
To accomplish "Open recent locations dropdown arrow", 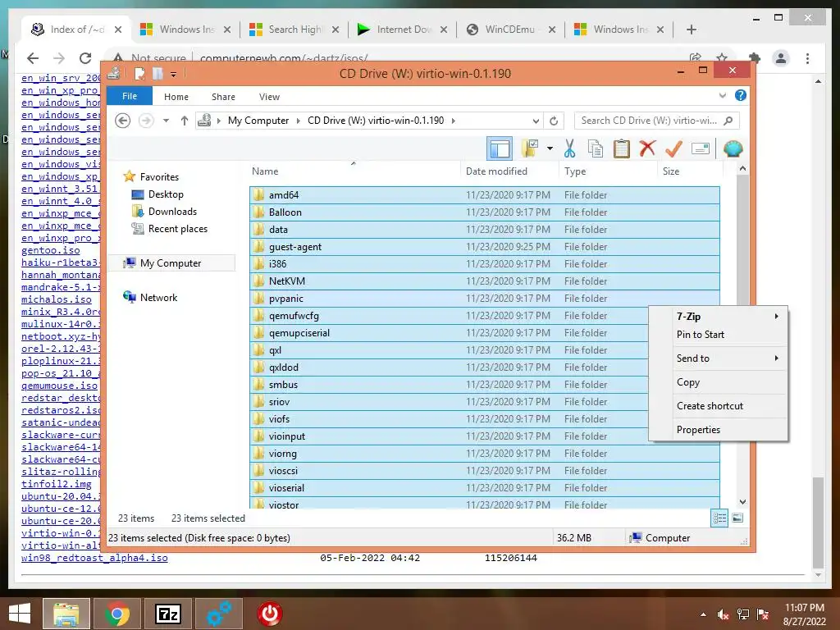I will click(166, 121).
